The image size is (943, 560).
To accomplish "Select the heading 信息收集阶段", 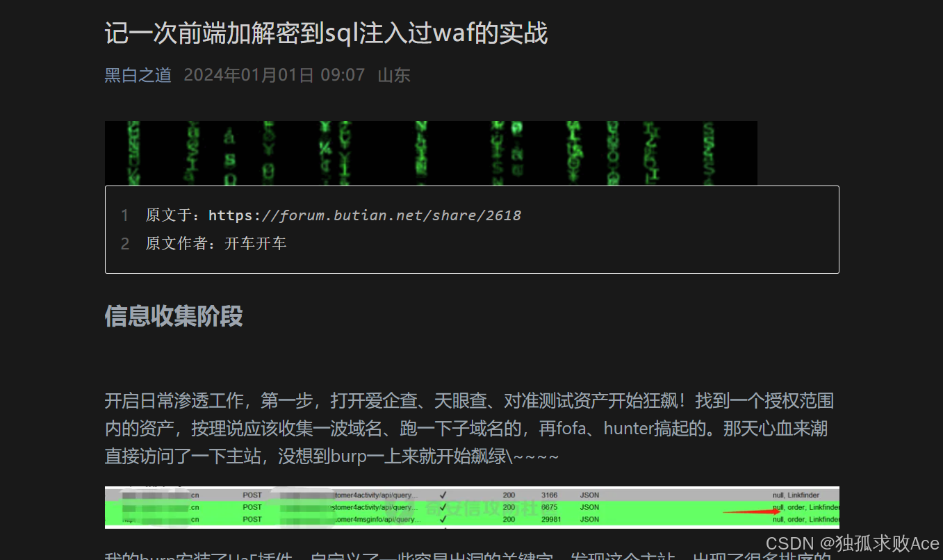I will [x=174, y=317].
